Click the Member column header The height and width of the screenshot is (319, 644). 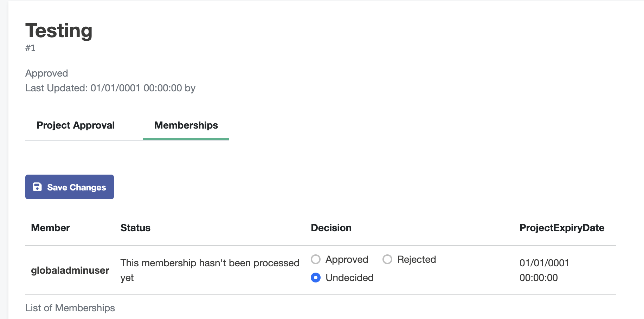click(x=51, y=228)
